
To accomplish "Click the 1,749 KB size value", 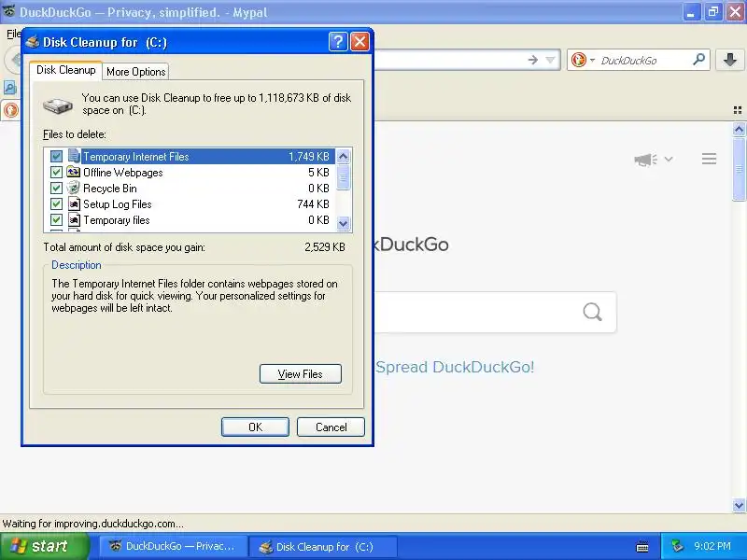I will point(309,156).
